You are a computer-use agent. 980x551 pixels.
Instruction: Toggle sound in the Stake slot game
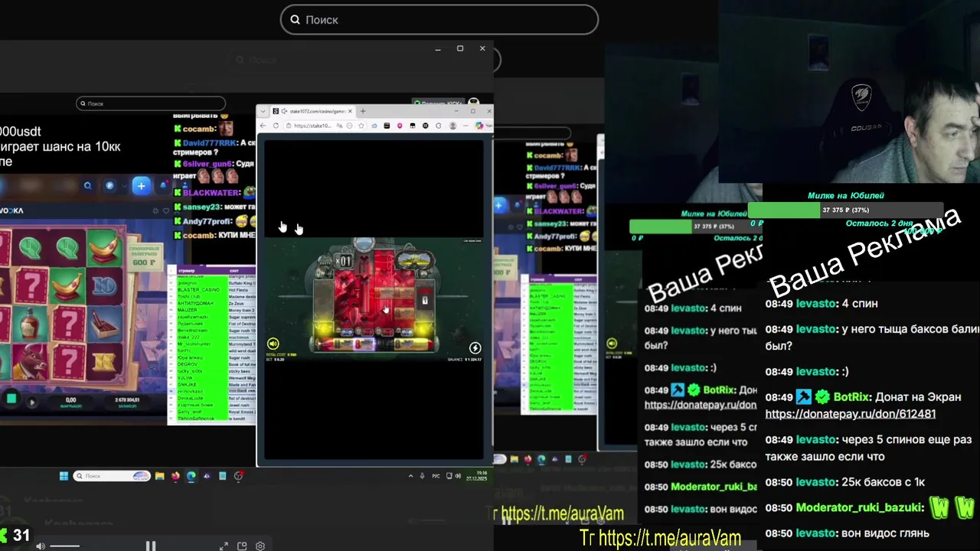(x=273, y=344)
